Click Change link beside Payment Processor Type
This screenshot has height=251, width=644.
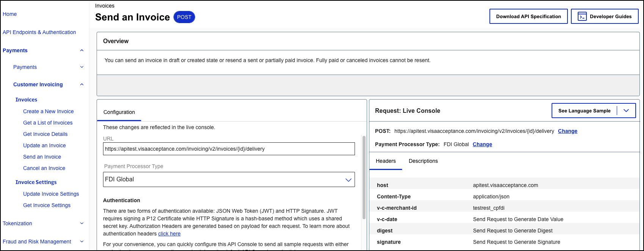(x=482, y=144)
